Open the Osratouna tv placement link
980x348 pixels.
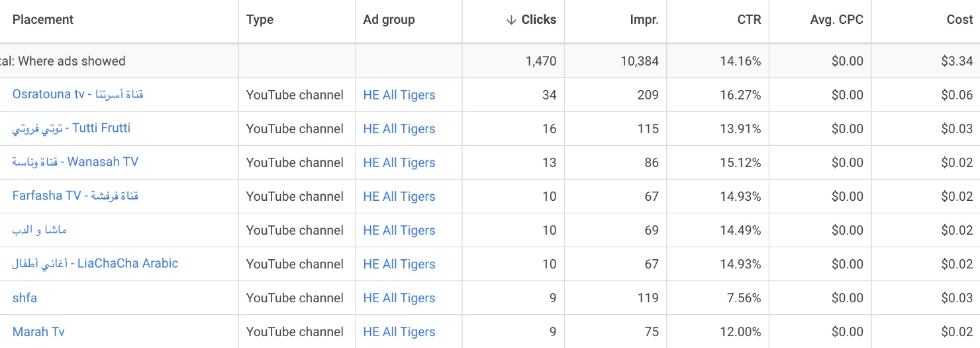tap(77, 94)
